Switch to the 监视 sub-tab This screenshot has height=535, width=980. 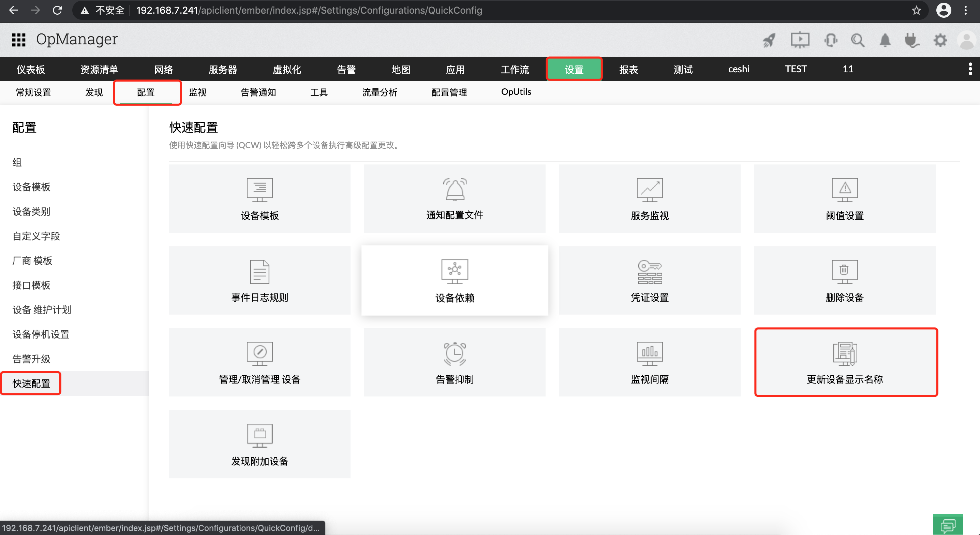(197, 92)
